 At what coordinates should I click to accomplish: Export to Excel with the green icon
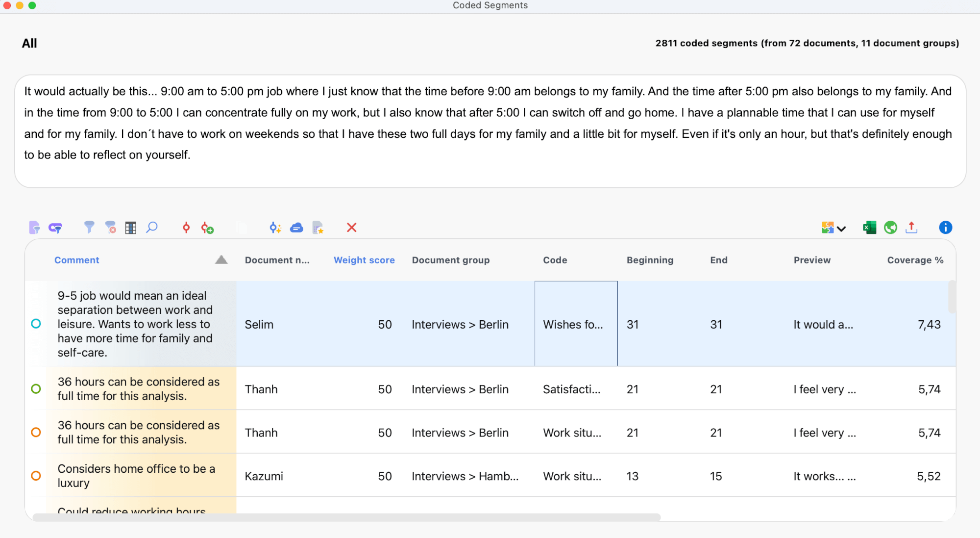click(x=869, y=228)
